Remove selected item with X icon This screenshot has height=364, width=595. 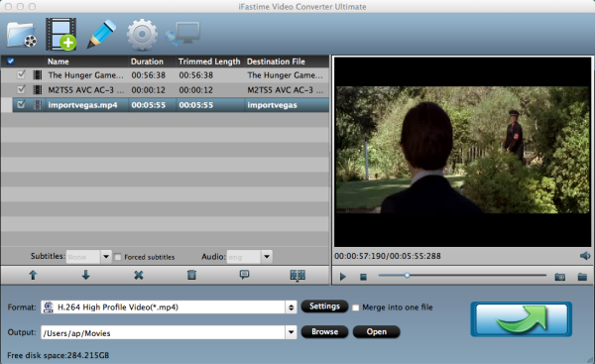point(139,275)
